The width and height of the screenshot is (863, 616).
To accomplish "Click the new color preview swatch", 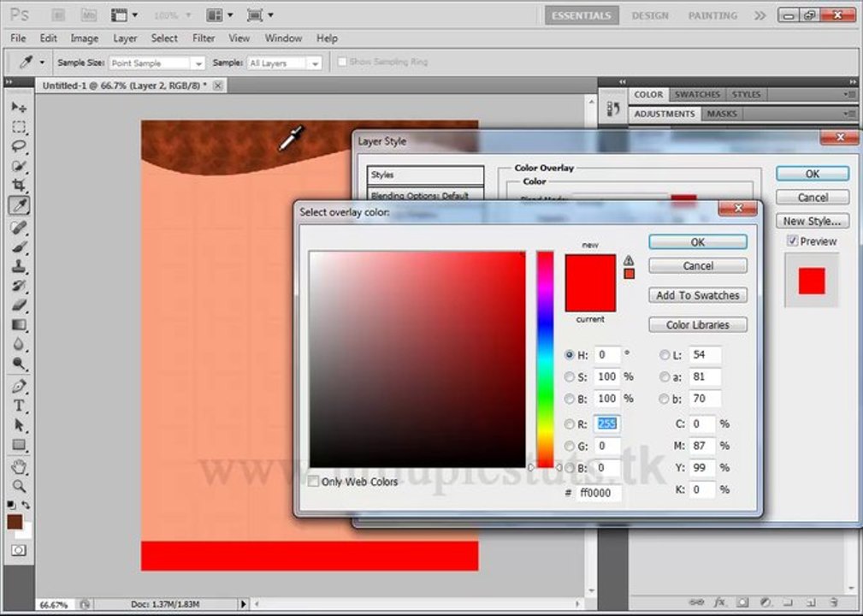I will (590, 269).
